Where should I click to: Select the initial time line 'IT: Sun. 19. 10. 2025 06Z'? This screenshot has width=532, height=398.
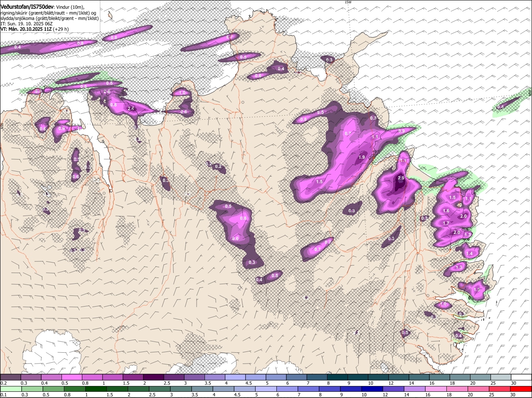[27, 24]
